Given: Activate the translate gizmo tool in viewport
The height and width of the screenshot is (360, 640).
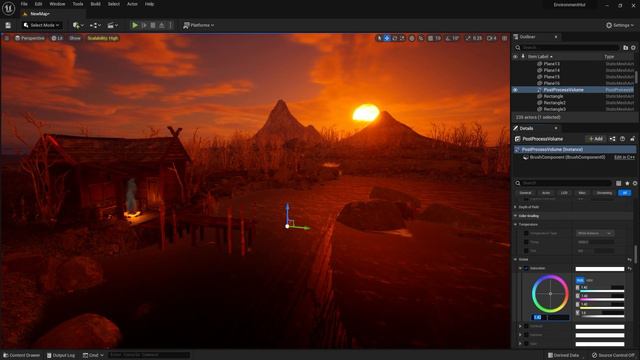Looking at the screenshot, I should click(387, 38).
